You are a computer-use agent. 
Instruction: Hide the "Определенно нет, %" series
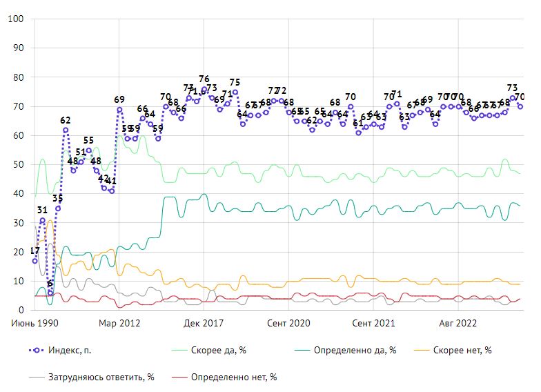tap(233, 377)
